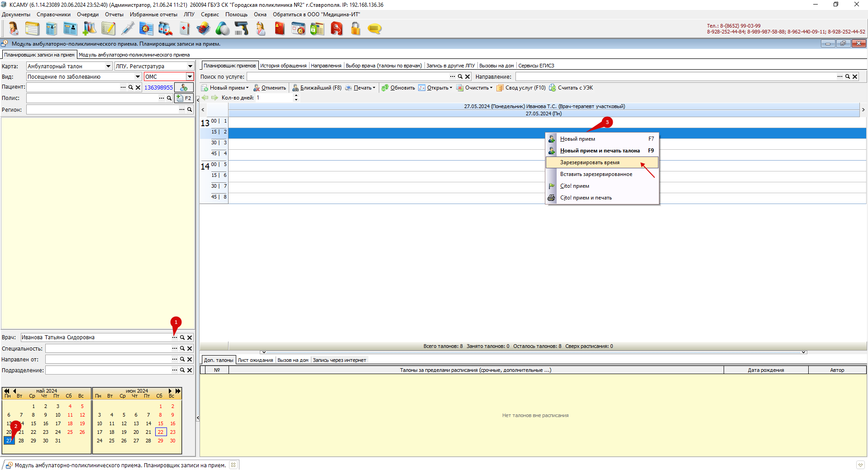Select 28 May in the calendar
Screen dimensions: 868x470
(21, 441)
